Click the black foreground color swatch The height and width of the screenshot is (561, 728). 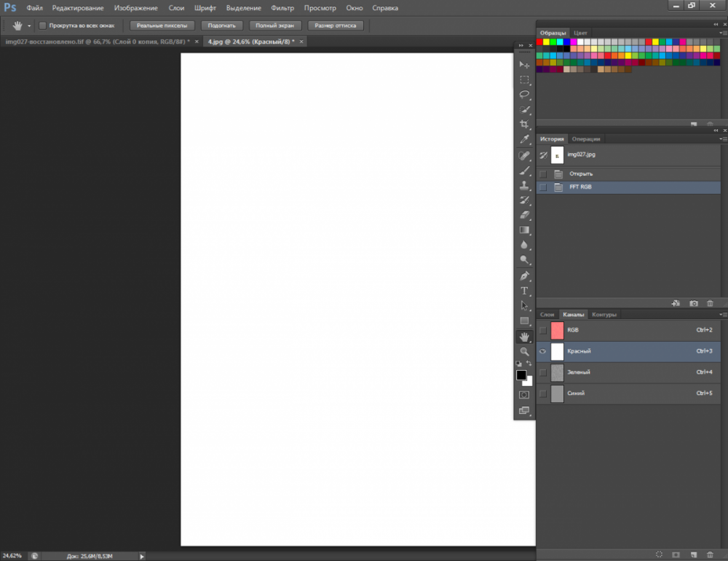pyautogui.click(x=521, y=375)
